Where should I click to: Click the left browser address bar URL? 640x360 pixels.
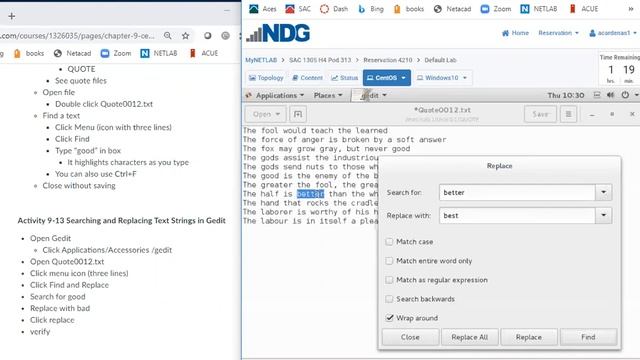tap(78, 36)
